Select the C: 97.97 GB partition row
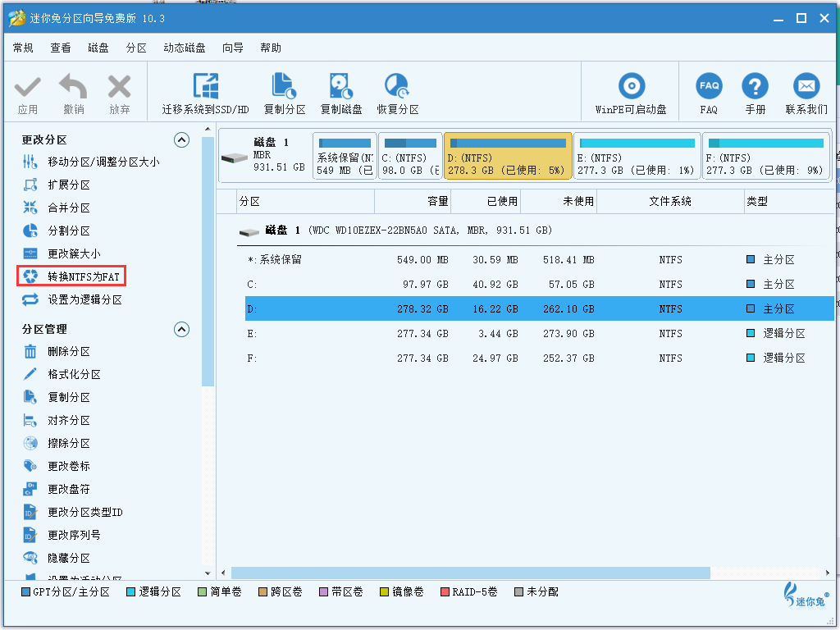Screen dimensions: 840x630 540,285
